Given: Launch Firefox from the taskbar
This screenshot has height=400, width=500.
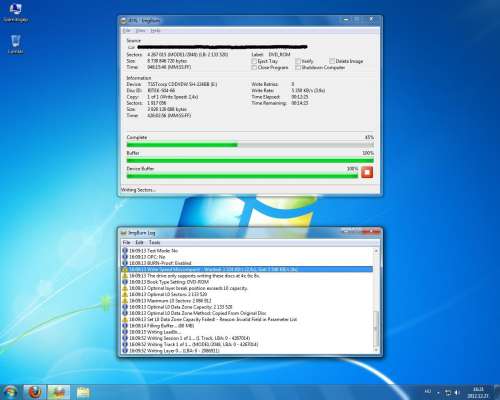Looking at the screenshot, I should click(x=35, y=392).
